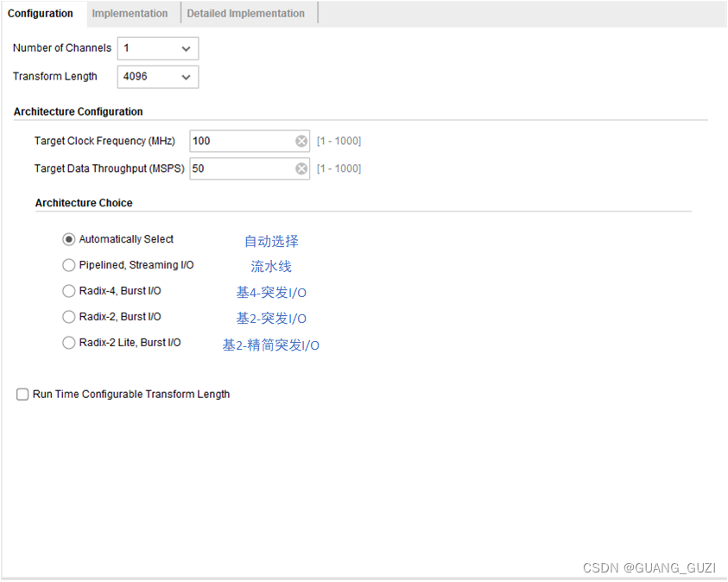Click the 自动选择 annotation link
This screenshot has width=728, height=582.
(271, 240)
